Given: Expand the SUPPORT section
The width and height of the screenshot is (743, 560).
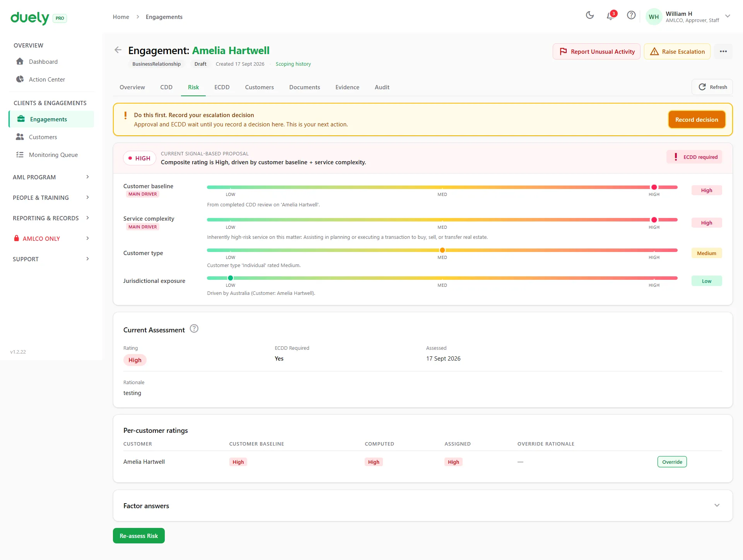Looking at the screenshot, I should tap(87, 259).
